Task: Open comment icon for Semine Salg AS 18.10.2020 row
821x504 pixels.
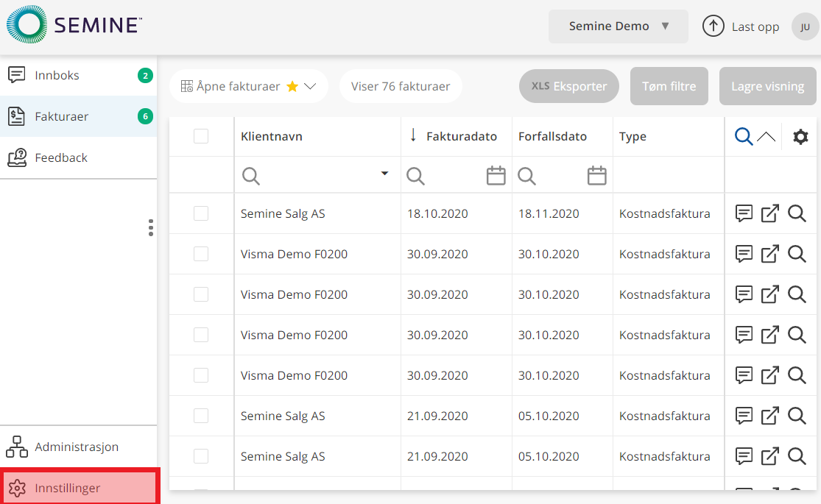Action: pyautogui.click(x=744, y=213)
